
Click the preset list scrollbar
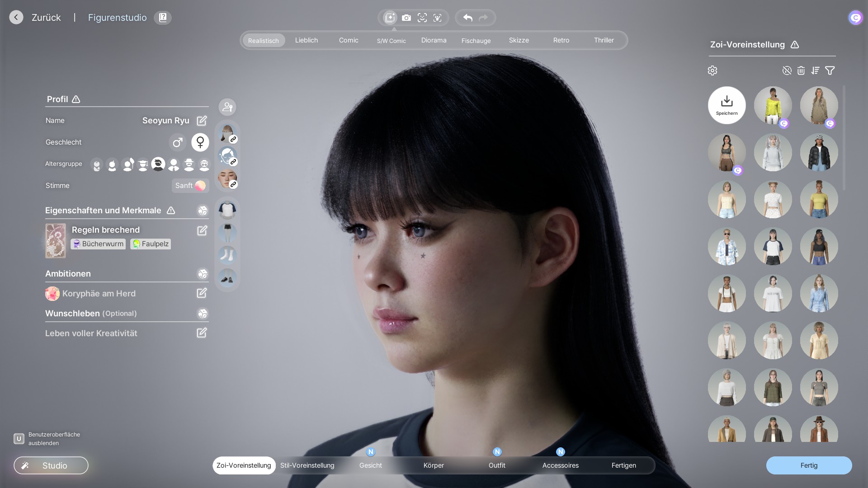844,138
